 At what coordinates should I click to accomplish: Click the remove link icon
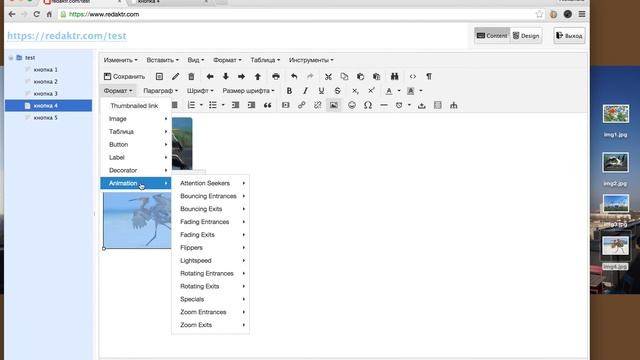point(318,105)
